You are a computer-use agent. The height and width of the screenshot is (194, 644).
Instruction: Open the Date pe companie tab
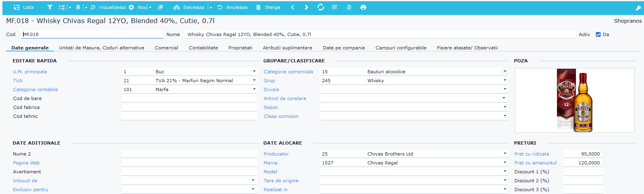click(344, 48)
